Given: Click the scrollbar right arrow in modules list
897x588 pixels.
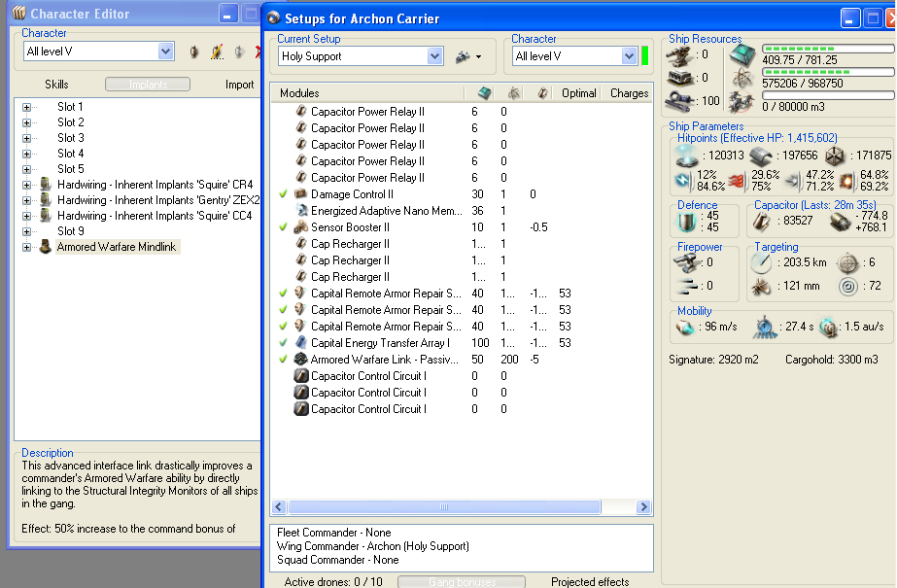Looking at the screenshot, I should pyautogui.click(x=643, y=506).
